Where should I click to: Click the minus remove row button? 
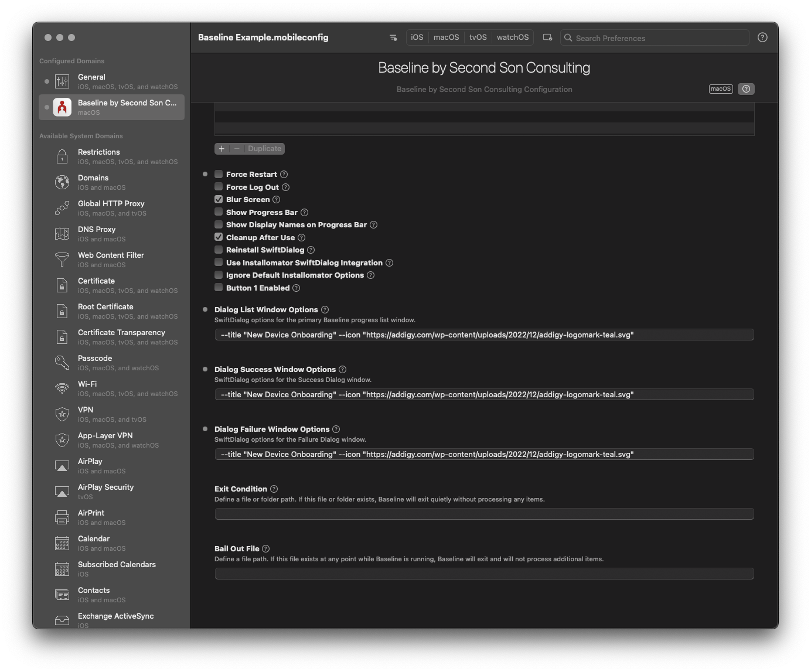[237, 149]
